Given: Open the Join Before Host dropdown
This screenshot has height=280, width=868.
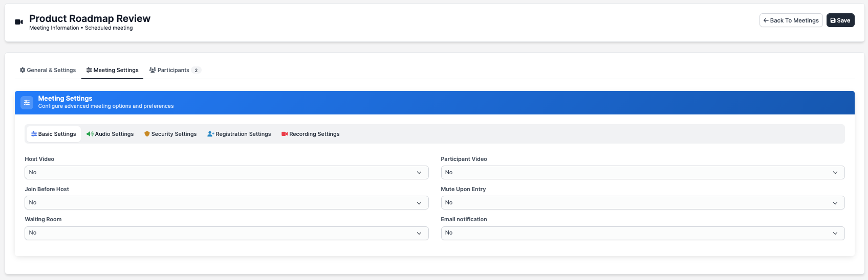Looking at the screenshot, I should tap(226, 203).
